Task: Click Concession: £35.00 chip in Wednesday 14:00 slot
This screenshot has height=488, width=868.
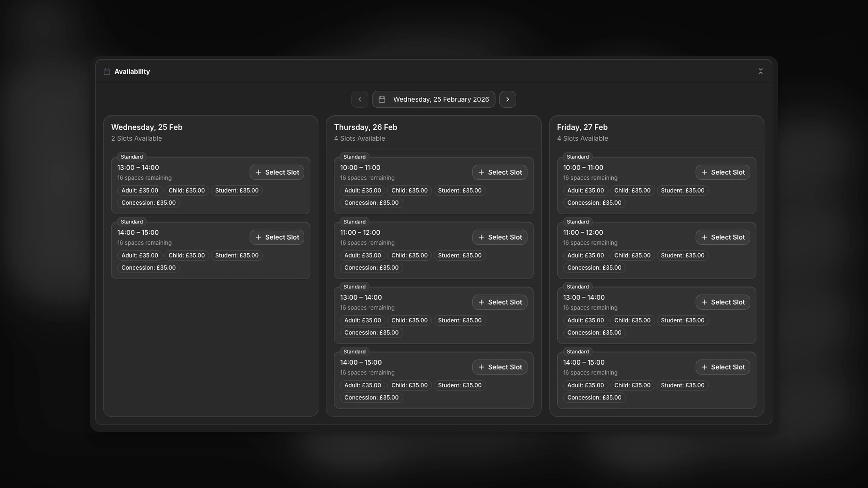Action: pyautogui.click(x=149, y=268)
